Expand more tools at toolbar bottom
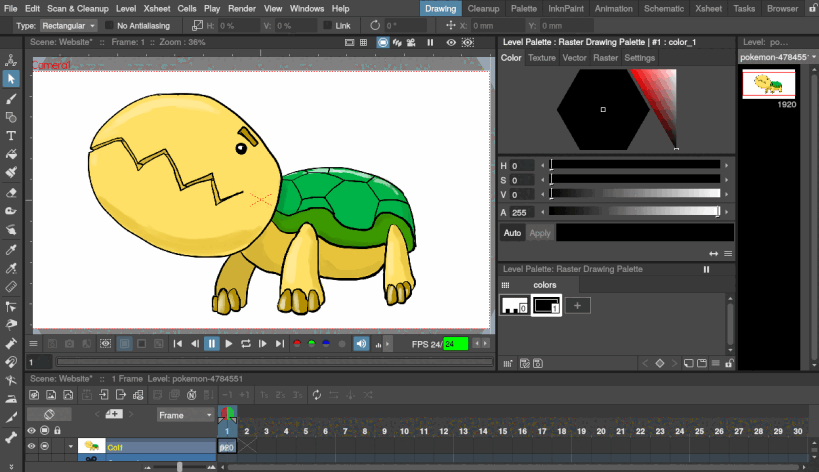The width and height of the screenshot is (819, 472). pyautogui.click(x=10, y=466)
